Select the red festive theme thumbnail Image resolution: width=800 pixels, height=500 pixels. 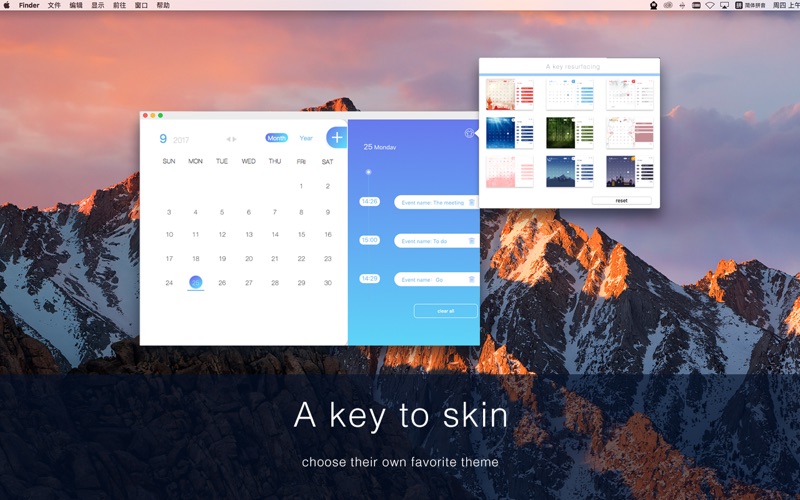tap(509, 94)
